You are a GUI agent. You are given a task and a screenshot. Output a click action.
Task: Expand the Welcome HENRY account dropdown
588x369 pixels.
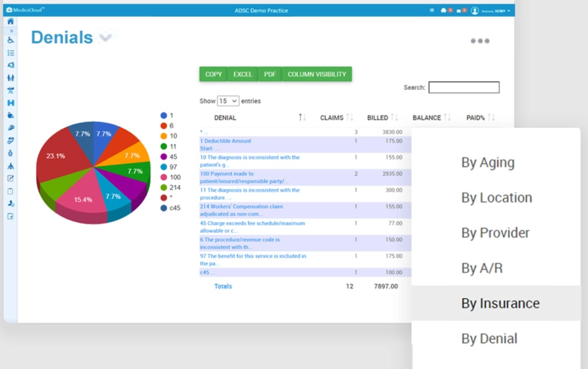click(x=495, y=9)
